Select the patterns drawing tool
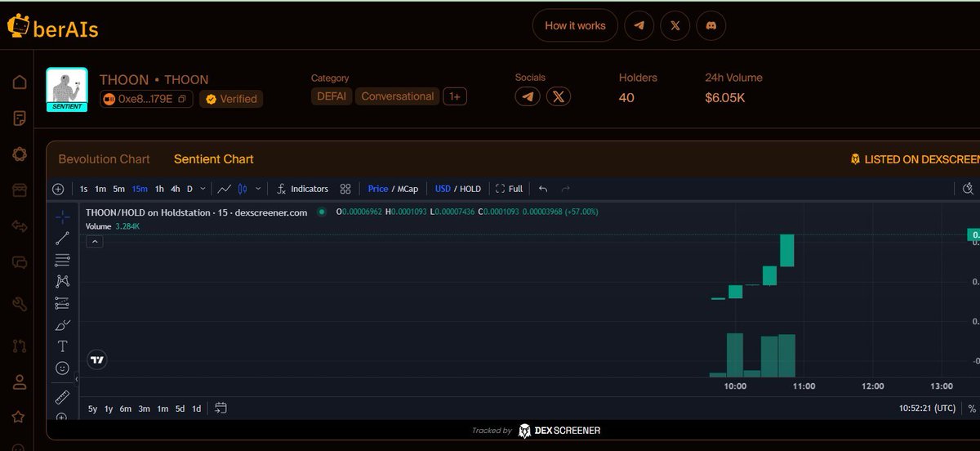This screenshot has width=980, height=451. pyautogui.click(x=62, y=281)
